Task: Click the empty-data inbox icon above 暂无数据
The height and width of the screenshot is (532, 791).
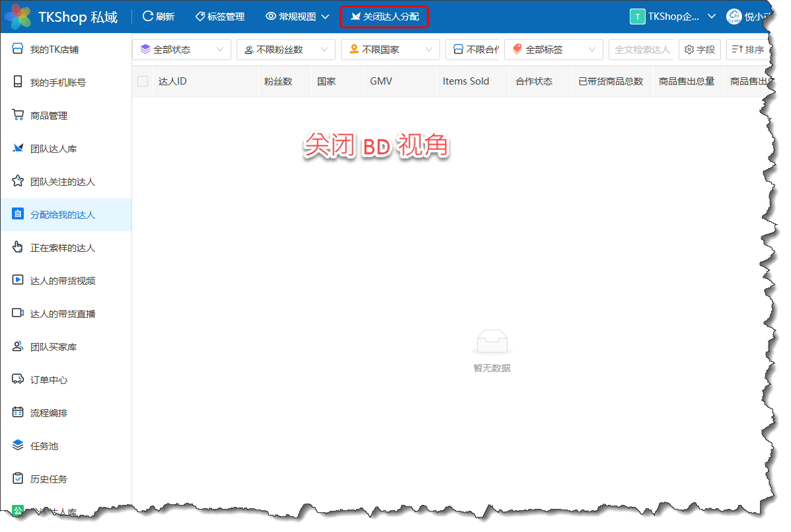Action: tap(492, 342)
